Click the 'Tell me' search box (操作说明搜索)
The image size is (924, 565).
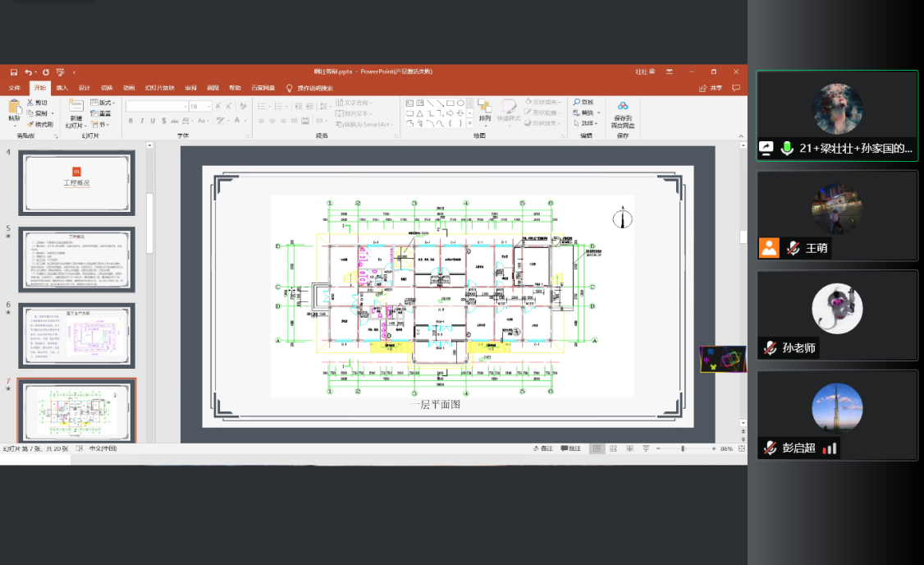(310, 88)
